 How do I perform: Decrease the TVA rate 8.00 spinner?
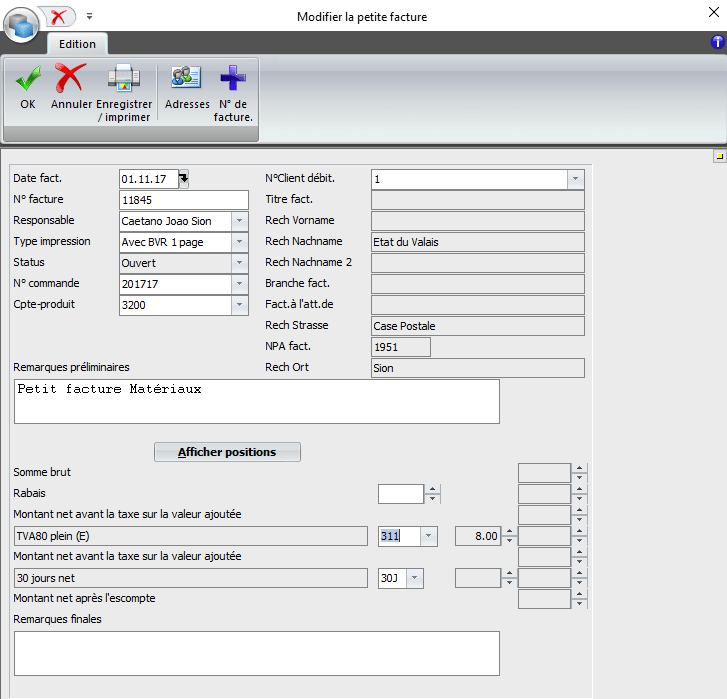(x=510, y=541)
